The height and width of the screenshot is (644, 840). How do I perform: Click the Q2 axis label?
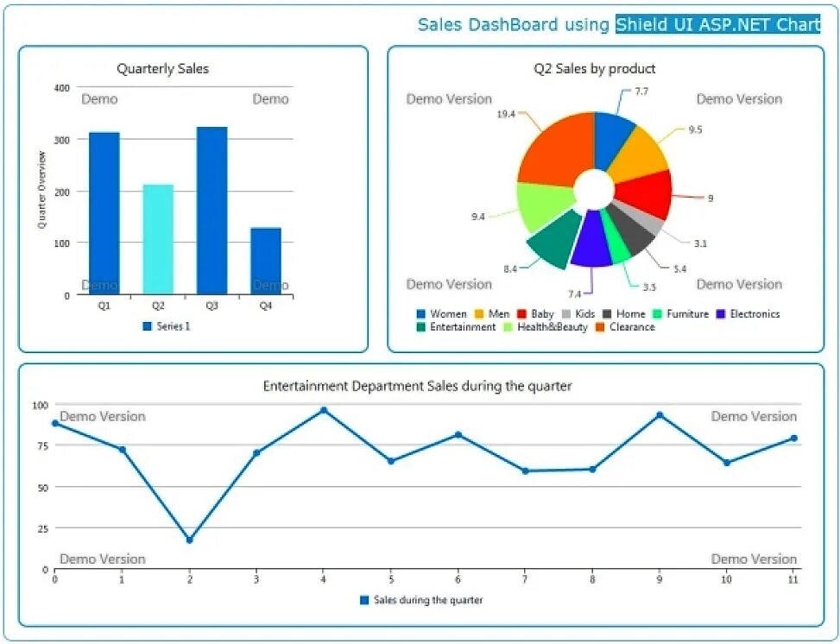(159, 304)
